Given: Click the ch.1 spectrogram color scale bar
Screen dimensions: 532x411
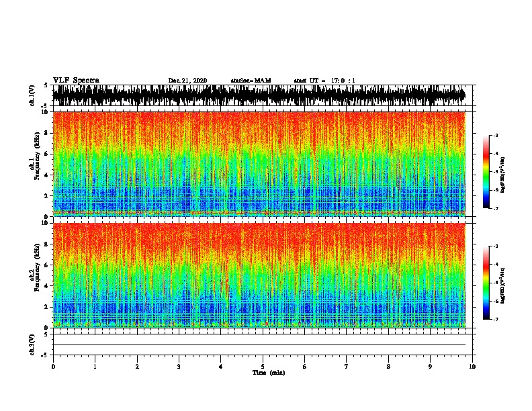Looking at the screenshot, I should (486, 172).
